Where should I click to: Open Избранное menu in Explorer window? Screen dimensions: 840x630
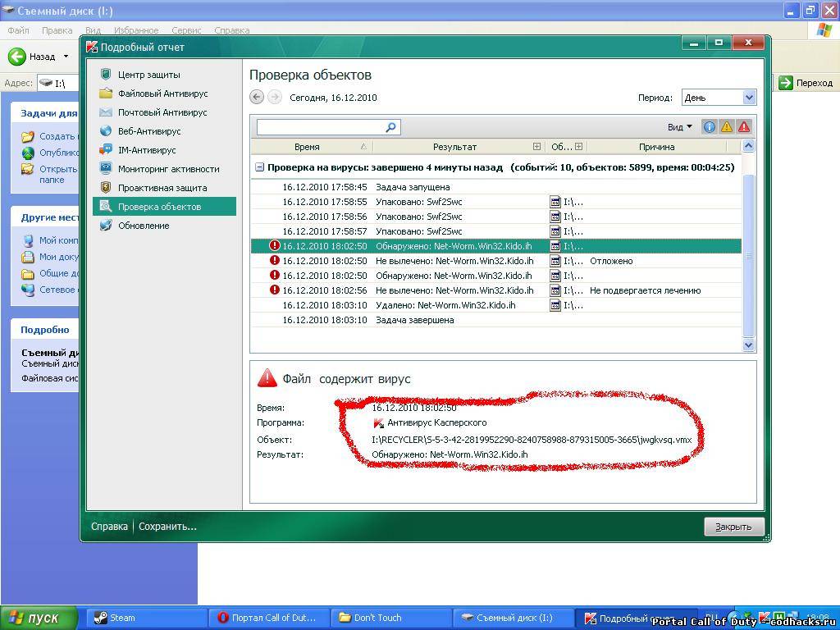[136, 30]
